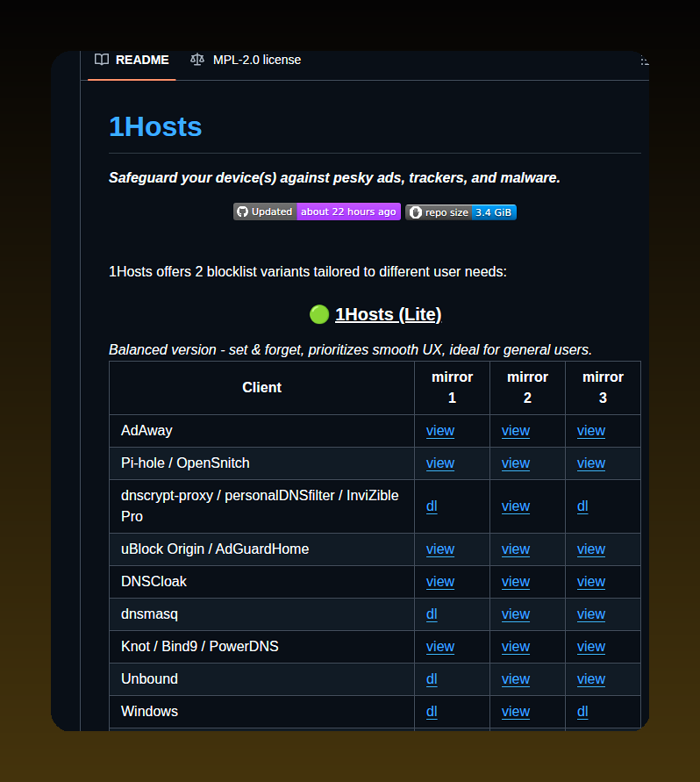Select the '1Hosts offers 2 blocklist variants' line

tap(308, 272)
